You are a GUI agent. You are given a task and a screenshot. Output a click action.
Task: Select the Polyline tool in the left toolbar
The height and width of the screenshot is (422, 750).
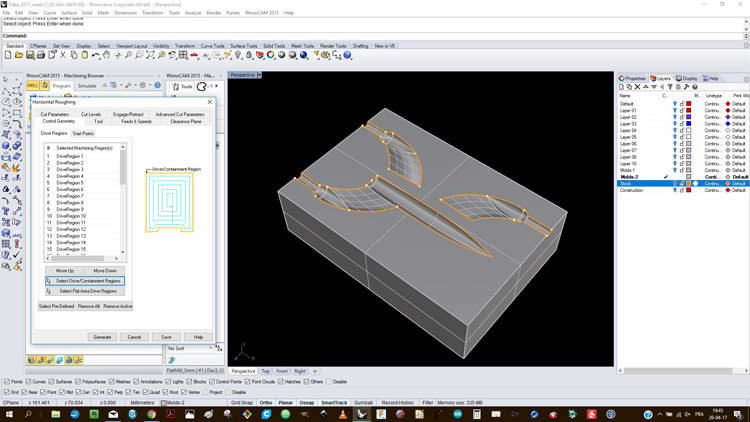point(6,91)
